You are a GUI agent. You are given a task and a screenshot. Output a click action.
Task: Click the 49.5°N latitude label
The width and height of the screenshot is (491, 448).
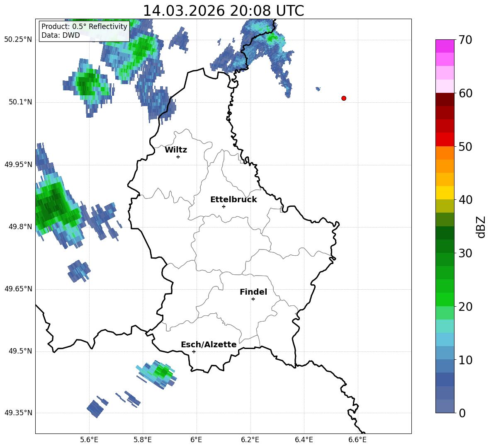click(x=20, y=351)
